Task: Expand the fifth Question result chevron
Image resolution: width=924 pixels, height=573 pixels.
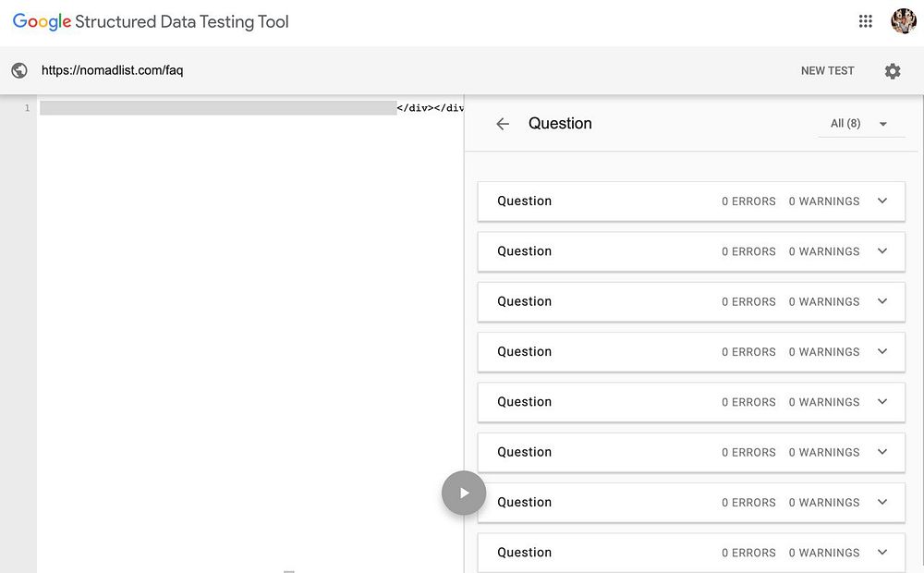Action: [x=881, y=402]
